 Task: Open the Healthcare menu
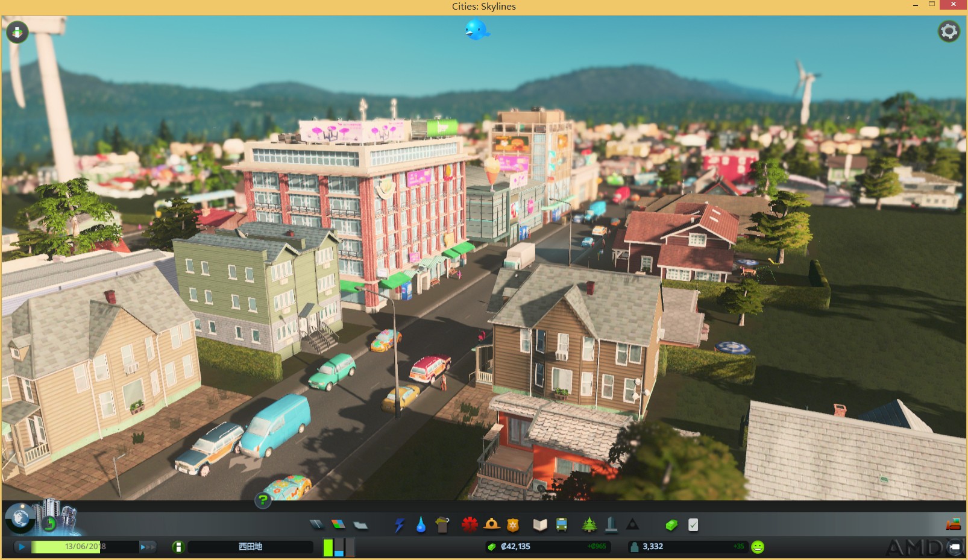click(470, 525)
